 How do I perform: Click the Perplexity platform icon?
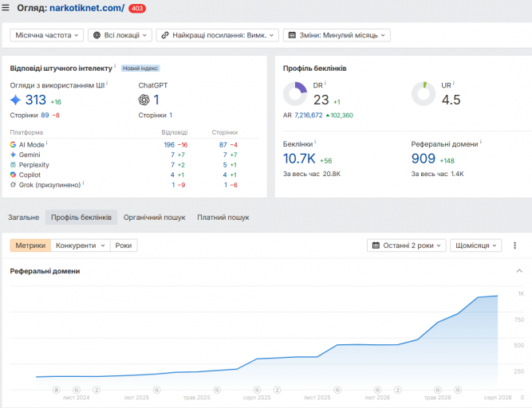13,165
